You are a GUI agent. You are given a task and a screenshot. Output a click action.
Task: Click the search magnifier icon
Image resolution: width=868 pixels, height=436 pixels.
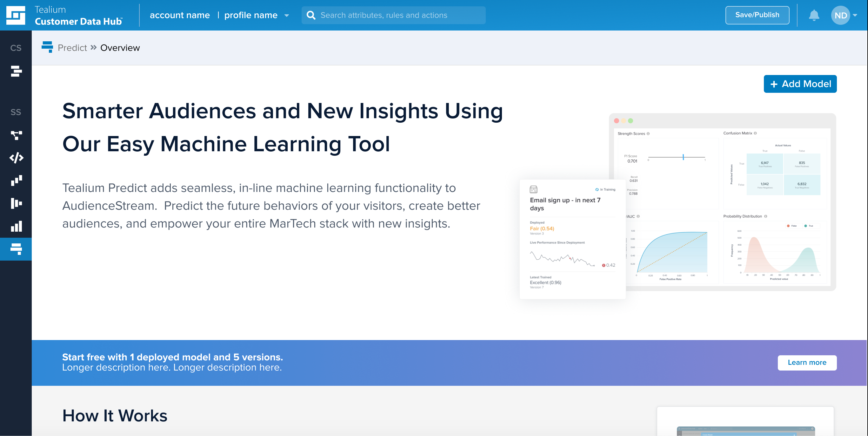311,15
